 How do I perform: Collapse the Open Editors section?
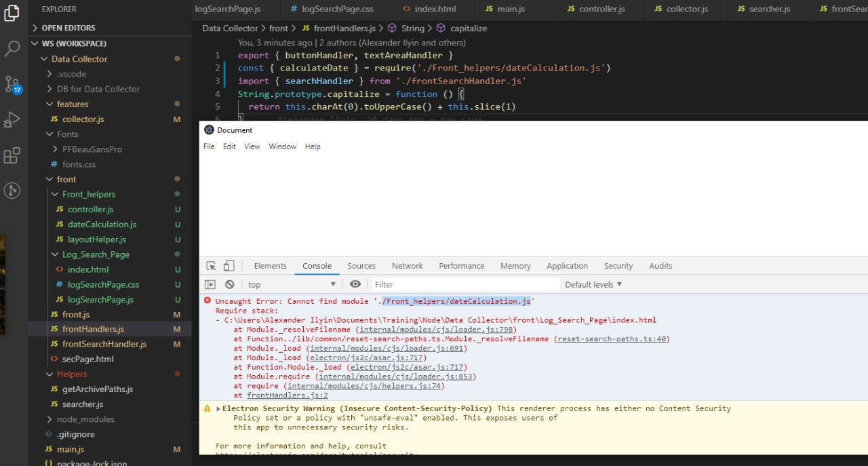(68, 28)
